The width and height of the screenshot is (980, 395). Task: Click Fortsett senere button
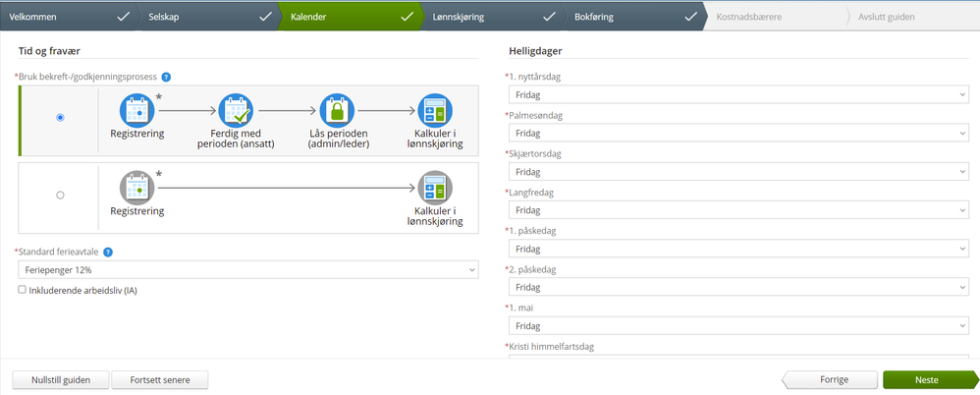(160, 380)
